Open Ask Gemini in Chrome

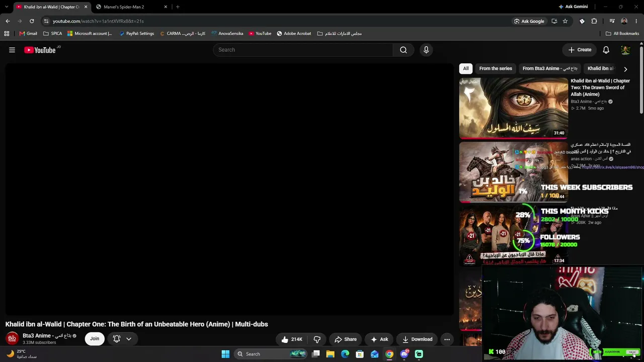pyautogui.click(x=573, y=7)
